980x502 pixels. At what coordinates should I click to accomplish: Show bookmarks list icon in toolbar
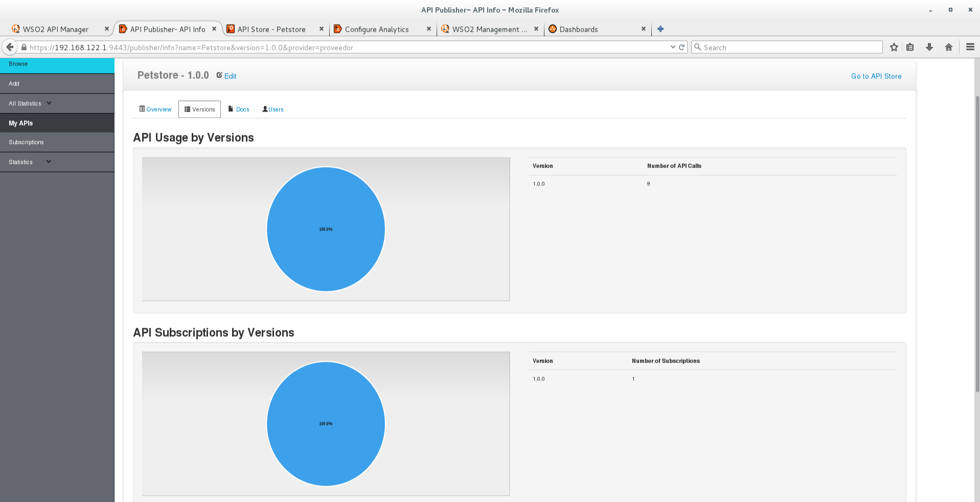[x=910, y=47]
